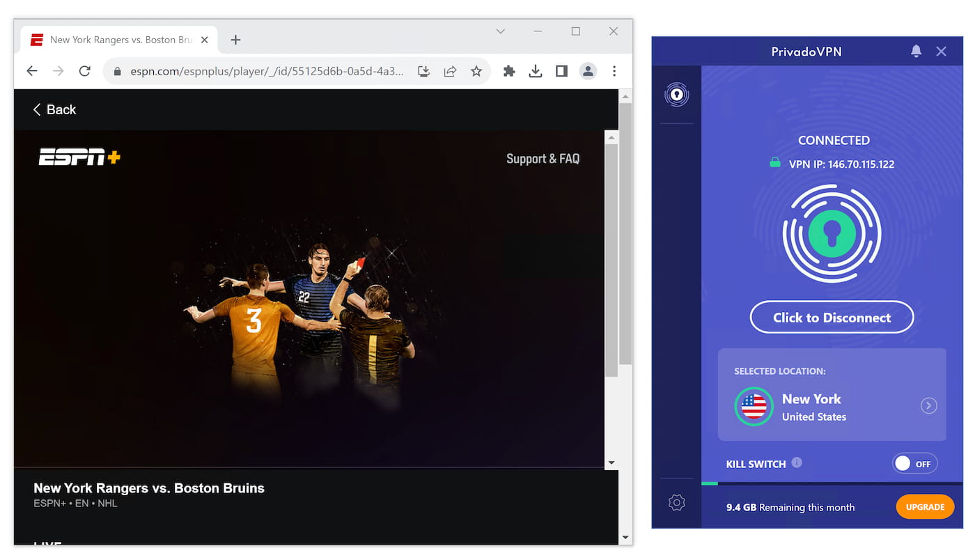
Task: Expand the New York location selector arrow
Action: pyautogui.click(x=928, y=405)
